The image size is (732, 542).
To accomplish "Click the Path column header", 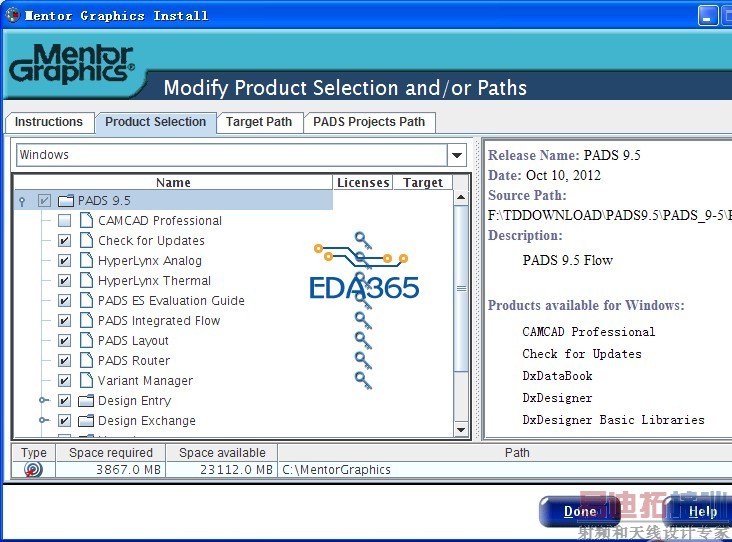I will 505,453.
